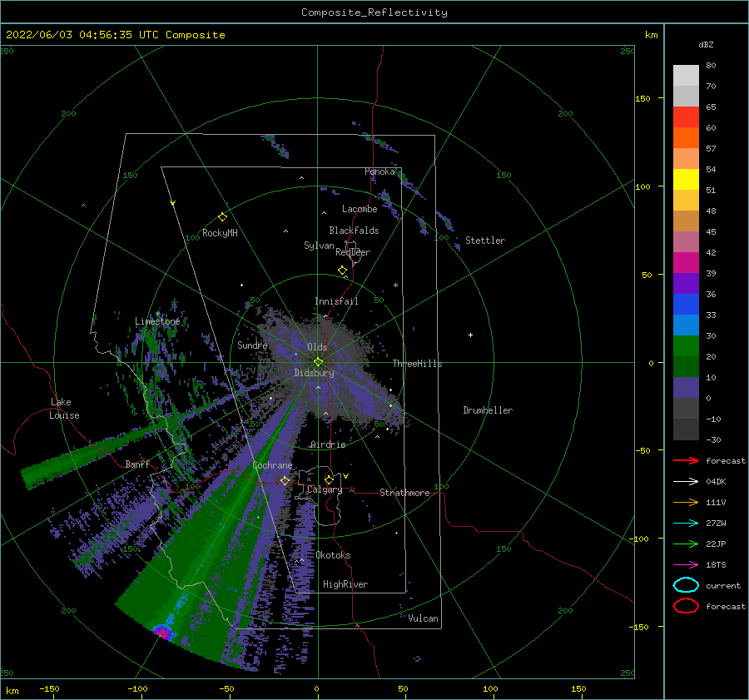The height and width of the screenshot is (700, 749).
Task: Click the 57 value in dBZ legend
Action: point(711,149)
